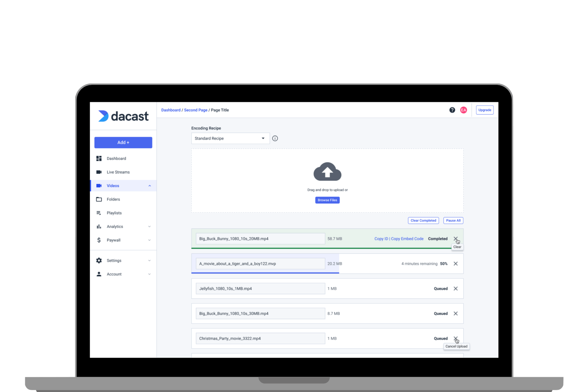The height and width of the screenshot is (392, 588).
Task: Click the Analytics bar-chart icon
Action: coord(99,226)
